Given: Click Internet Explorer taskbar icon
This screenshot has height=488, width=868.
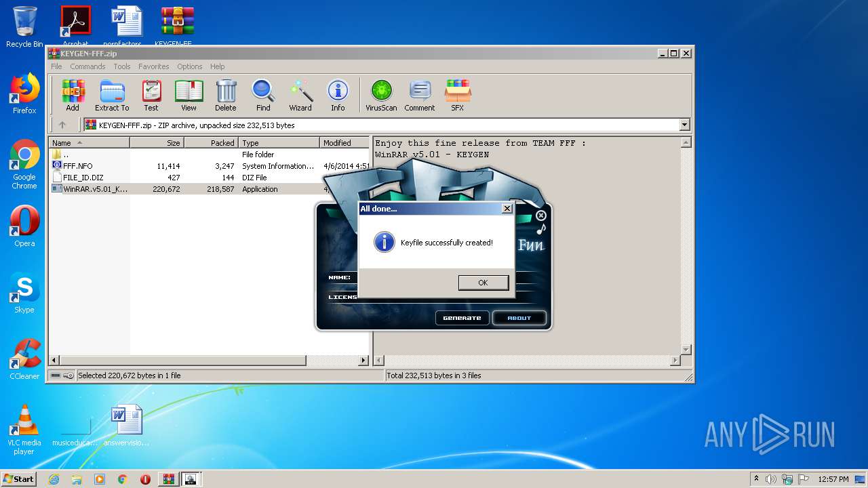Looking at the screenshot, I should [54, 479].
